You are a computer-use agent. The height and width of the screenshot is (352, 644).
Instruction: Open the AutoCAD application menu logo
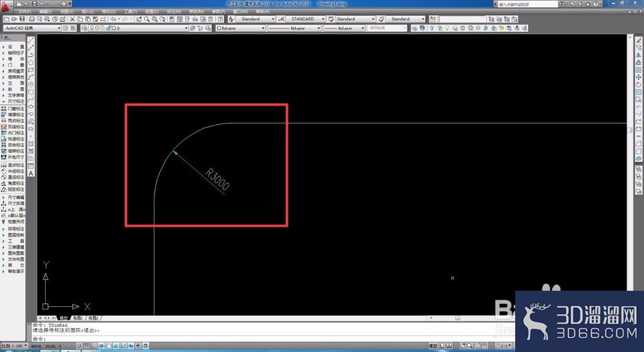(x=6, y=5)
